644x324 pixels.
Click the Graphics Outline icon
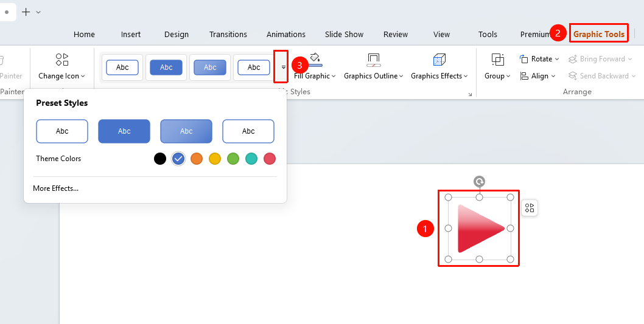374,60
